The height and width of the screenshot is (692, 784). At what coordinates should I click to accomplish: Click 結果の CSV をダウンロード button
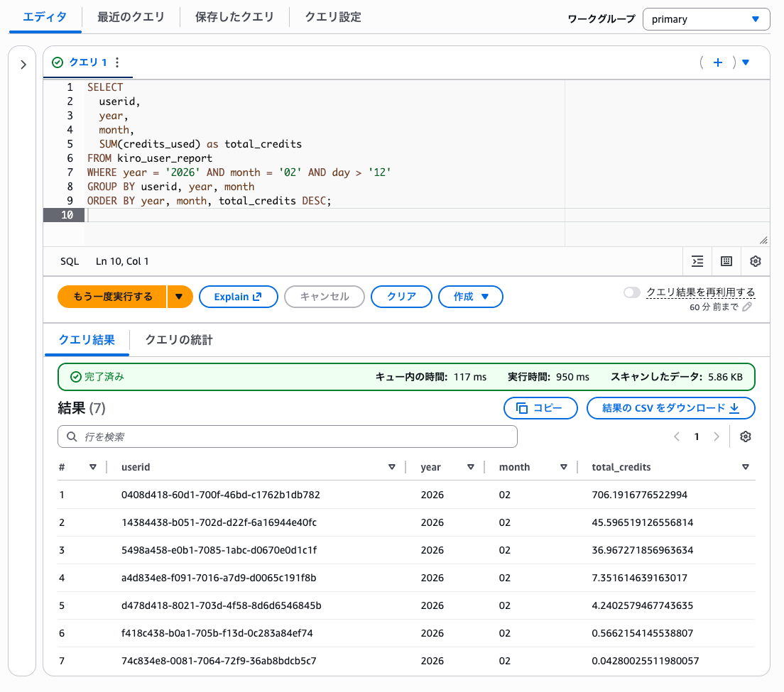pyautogui.click(x=670, y=408)
